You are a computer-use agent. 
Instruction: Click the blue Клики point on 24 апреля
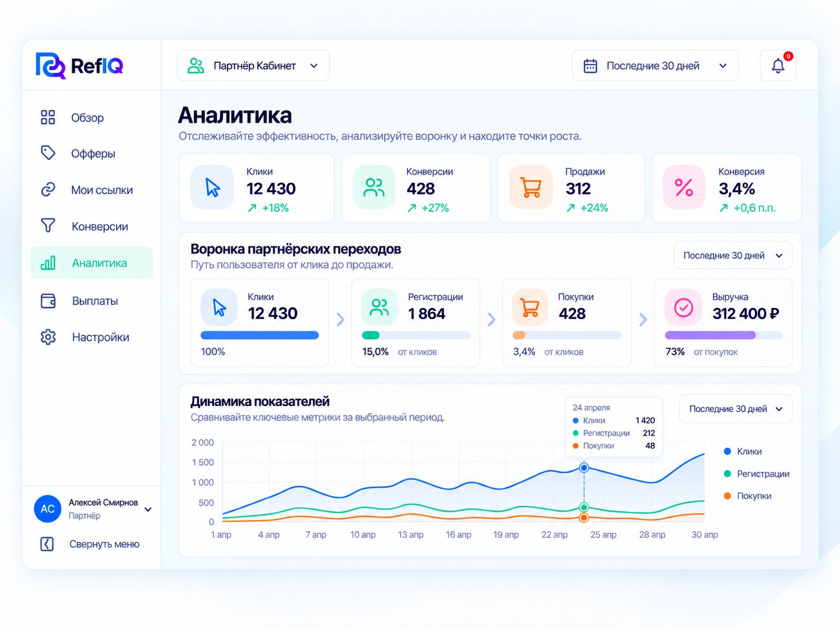click(x=584, y=468)
